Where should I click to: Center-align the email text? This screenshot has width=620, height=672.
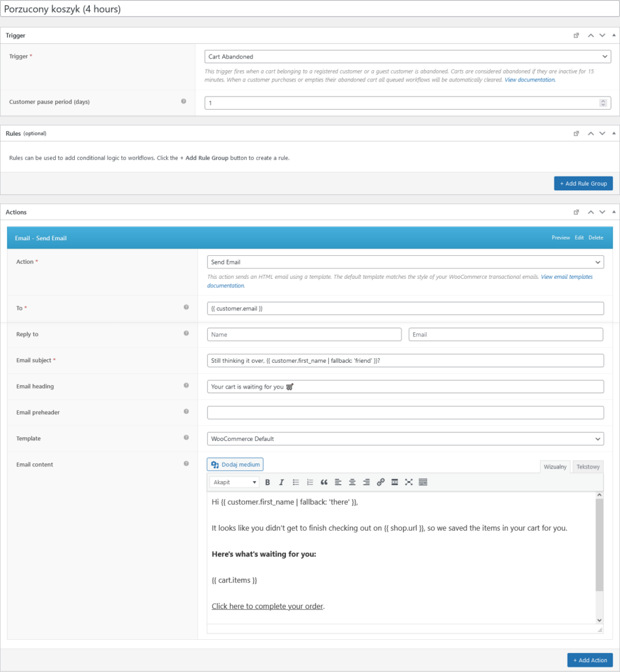(352, 482)
